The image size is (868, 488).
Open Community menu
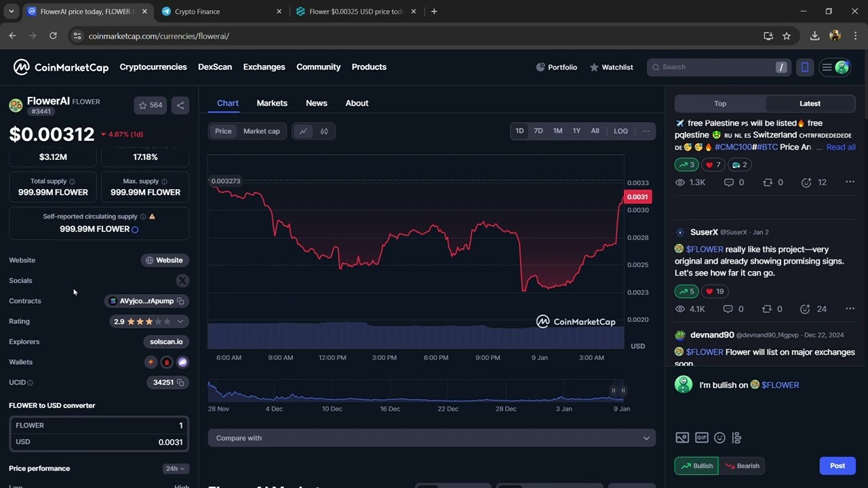(x=318, y=67)
